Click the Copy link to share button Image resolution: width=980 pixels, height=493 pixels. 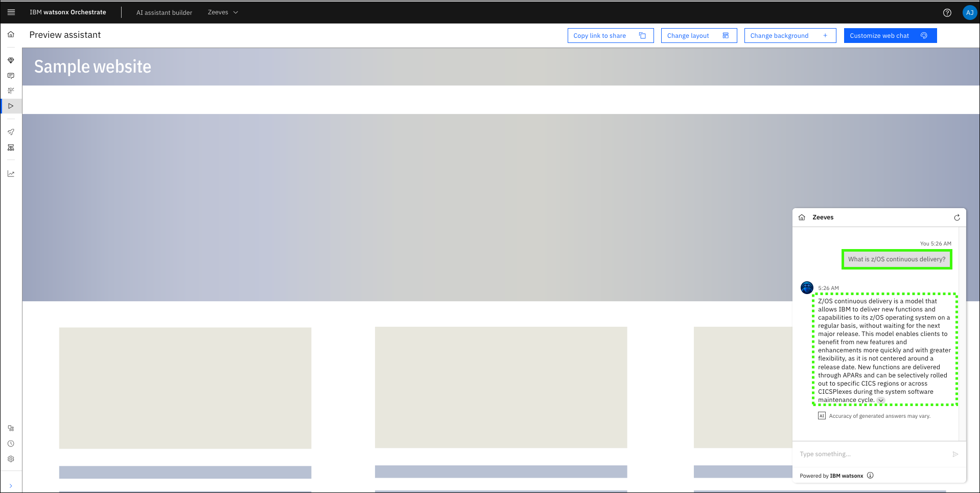click(610, 36)
